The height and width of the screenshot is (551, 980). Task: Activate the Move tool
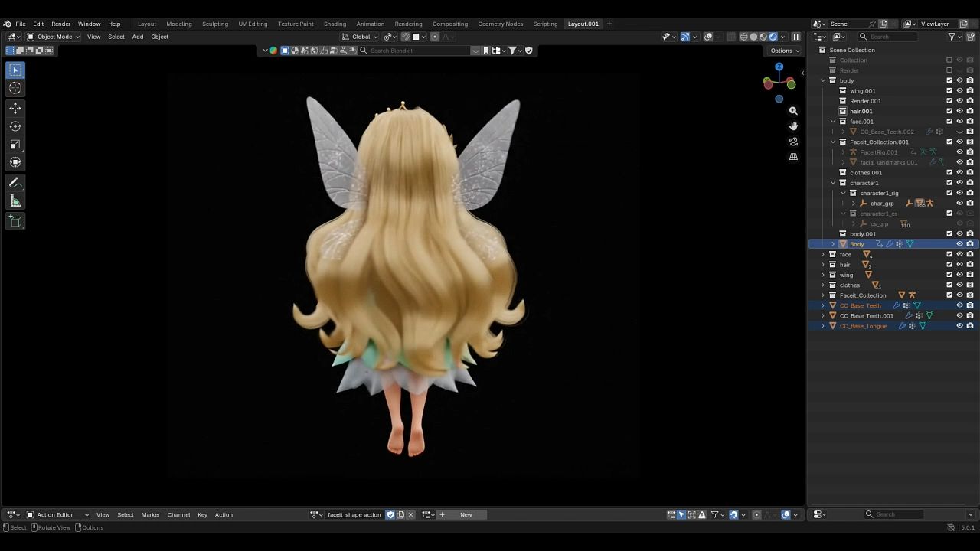coord(15,108)
